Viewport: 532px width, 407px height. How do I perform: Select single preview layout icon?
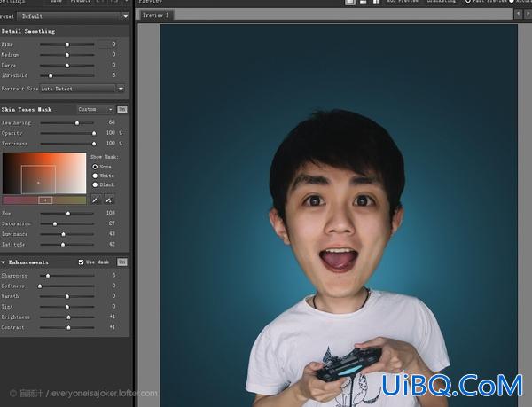tap(350, 2)
